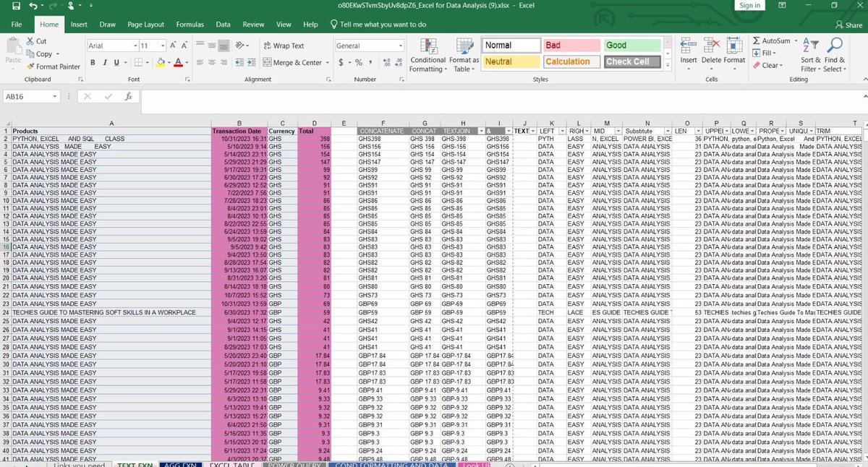868x467 pixels.
Task: Open Sort & Filter menu
Action: tap(811, 55)
